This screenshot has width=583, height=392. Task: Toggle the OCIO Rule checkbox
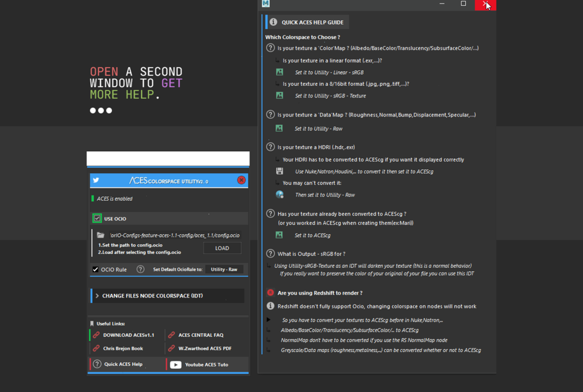point(96,270)
